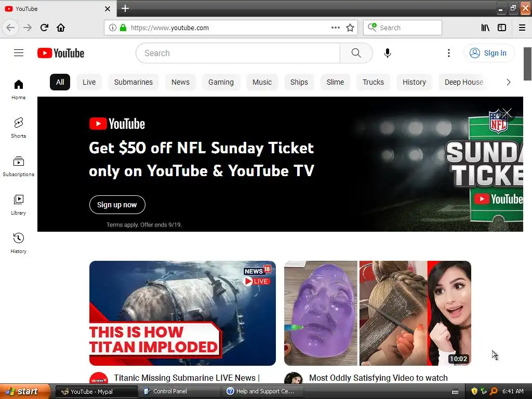Click YouTube - Mypal taskbar button
The width and height of the screenshot is (532, 399).
[96, 392]
